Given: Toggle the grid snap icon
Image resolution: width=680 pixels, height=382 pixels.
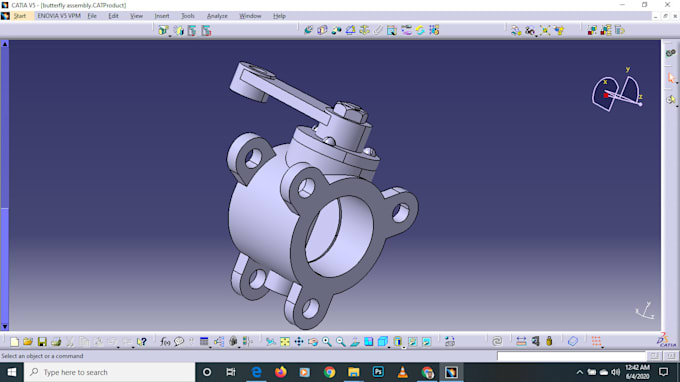Looking at the screenshot, I should pos(596,341).
